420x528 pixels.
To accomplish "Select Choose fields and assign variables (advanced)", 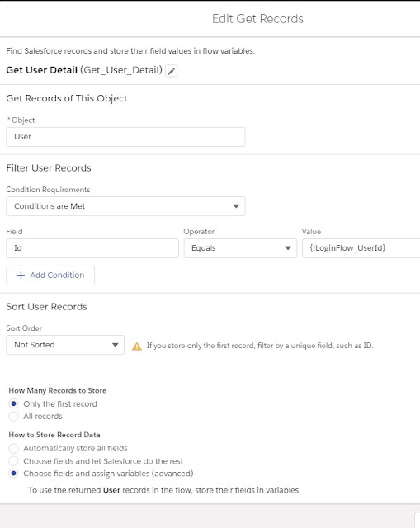I will pos(13,473).
